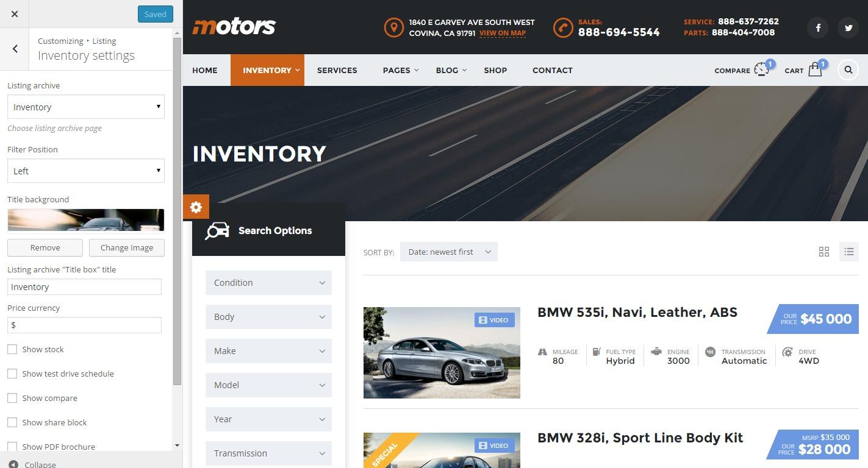The image size is (868, 468).
Task: Switch listings to grid view
Action: click(824, 252)
